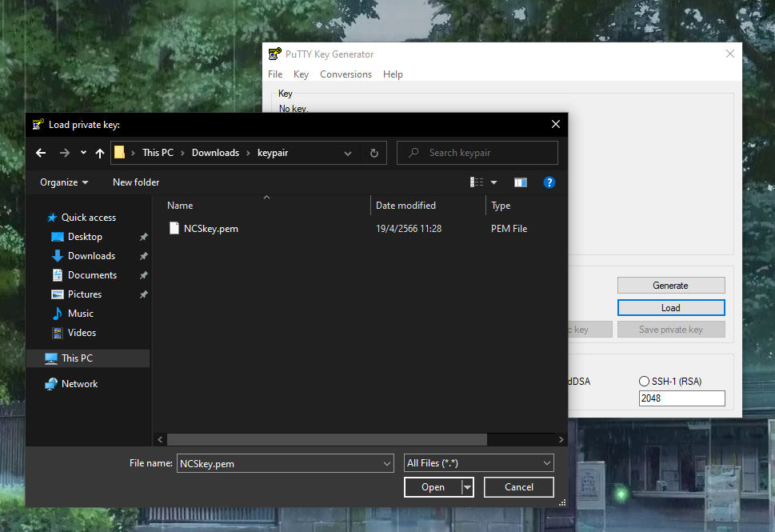Expand the Open button split arrow

point(468,487)
